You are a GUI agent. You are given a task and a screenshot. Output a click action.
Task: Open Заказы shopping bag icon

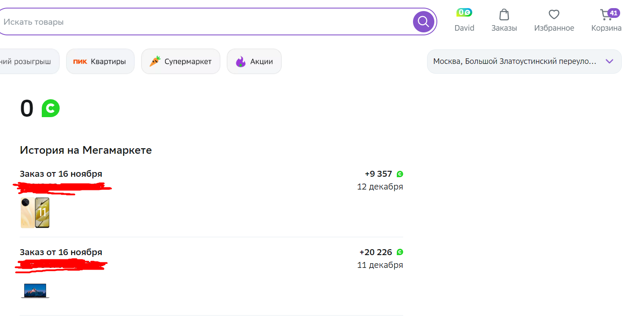[x=504, y=15]
